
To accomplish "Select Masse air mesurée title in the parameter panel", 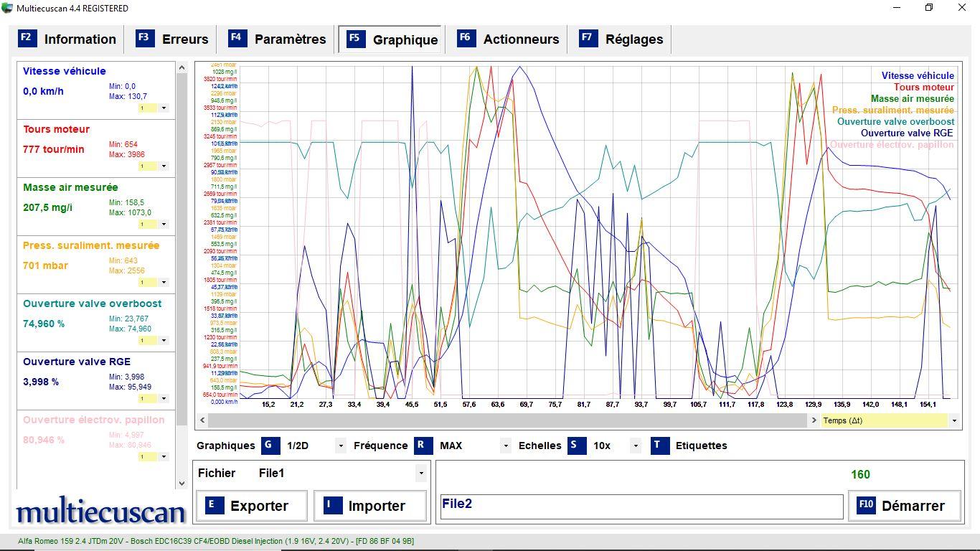I will tap(70, 187).
